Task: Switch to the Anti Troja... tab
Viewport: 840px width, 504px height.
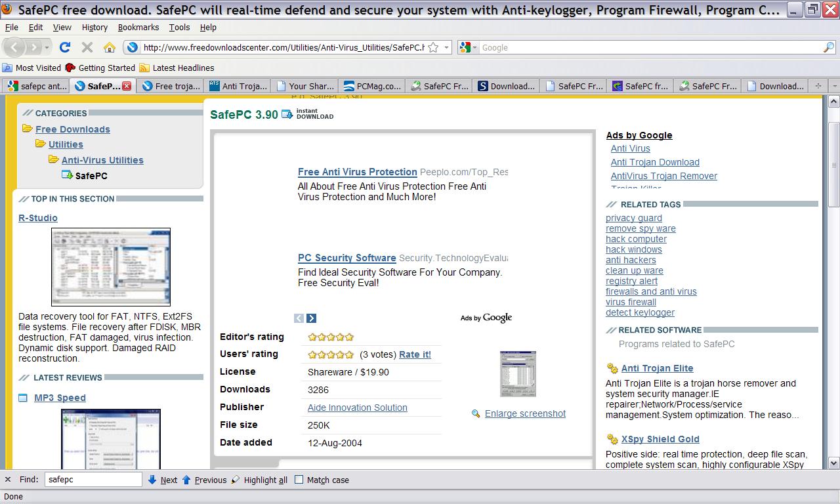Action: (x=238, y=86)
